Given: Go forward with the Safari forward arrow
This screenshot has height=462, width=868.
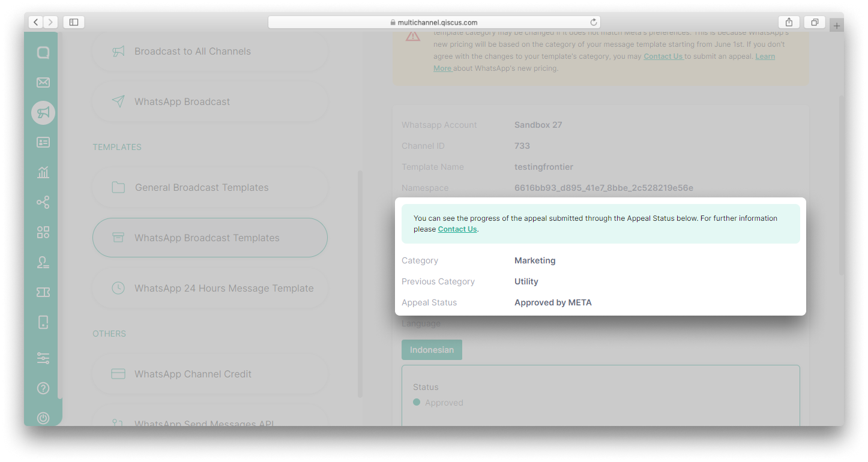Looking at the screenshot, I should 51,22.
